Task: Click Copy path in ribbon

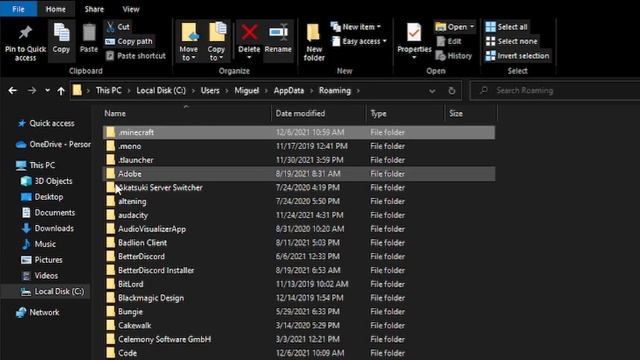Action: coord(129,41)
